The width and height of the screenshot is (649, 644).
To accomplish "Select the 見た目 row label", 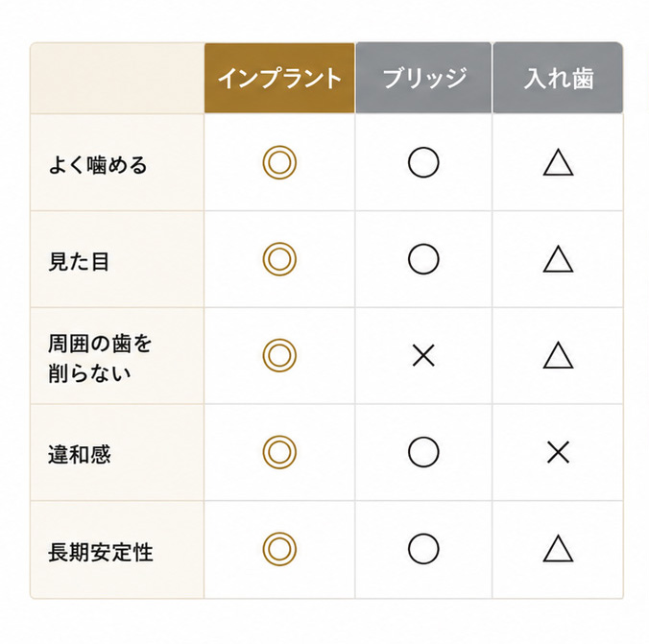I will pyautogui.click(x=79, y=262).
